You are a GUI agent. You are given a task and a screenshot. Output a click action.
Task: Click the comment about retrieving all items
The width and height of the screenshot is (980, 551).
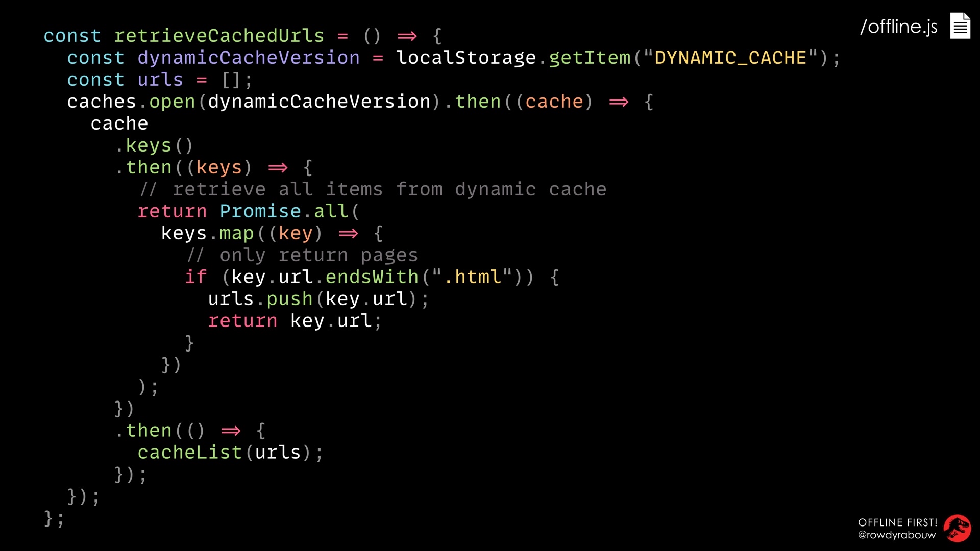373,189
